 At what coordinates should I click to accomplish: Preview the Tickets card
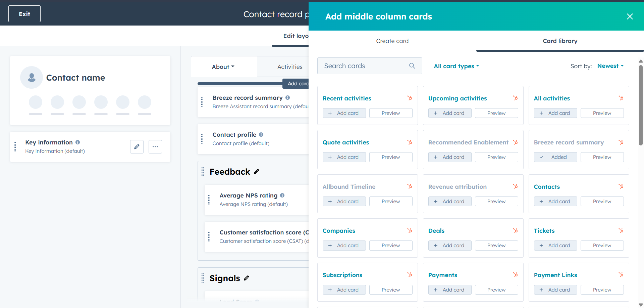point(602,245)
